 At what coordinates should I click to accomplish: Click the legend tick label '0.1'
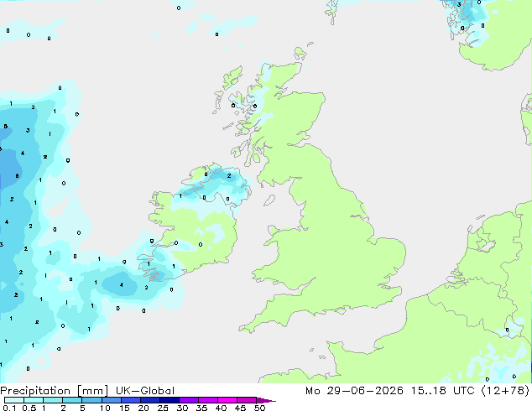pyautogui.click(x=9, y=408)
